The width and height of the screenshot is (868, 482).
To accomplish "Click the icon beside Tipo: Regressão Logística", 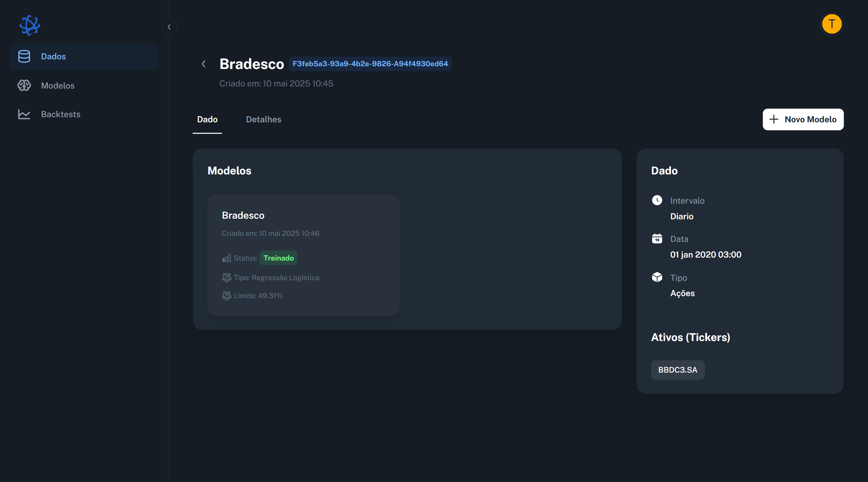I will (226, 277).
